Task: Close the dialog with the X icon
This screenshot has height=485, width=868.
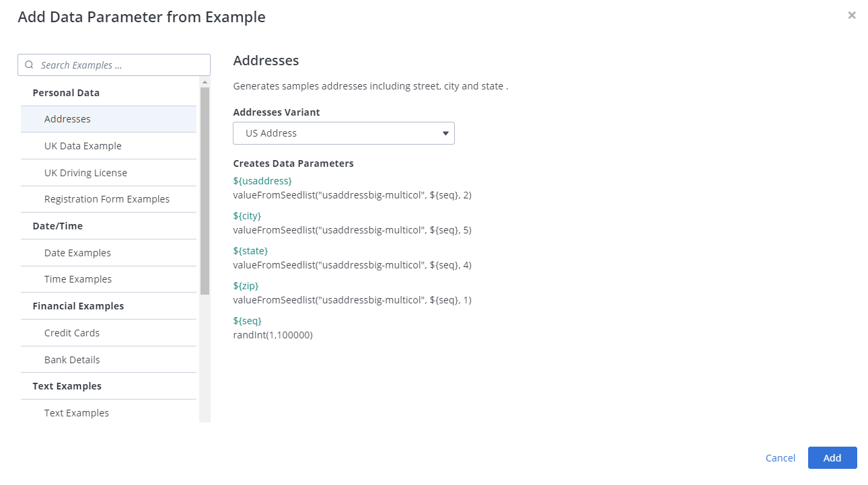Action: pyautogui.click(x=852, y=15)
